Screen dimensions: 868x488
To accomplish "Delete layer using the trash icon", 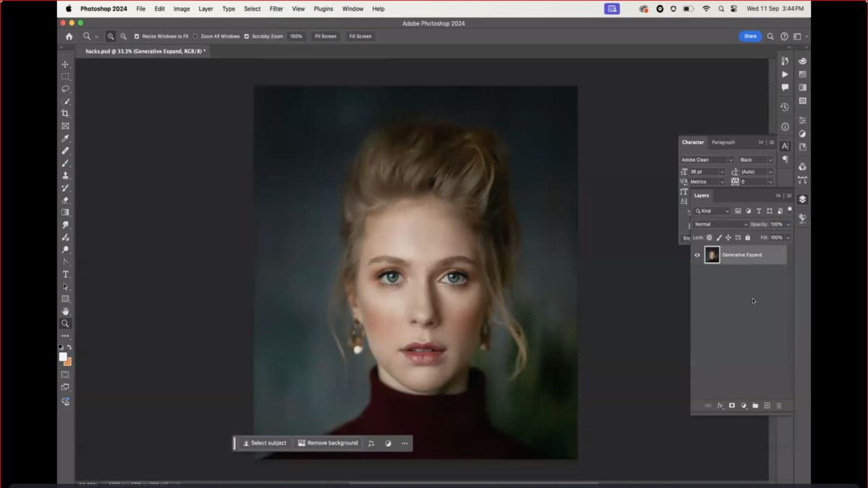I will pyautogui.click(x=779, y=406).
